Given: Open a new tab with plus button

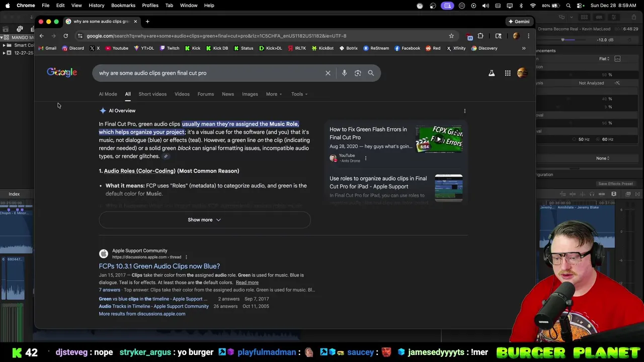Looking at the screenshot, I should pyautogui.click(x=147, y=21).
